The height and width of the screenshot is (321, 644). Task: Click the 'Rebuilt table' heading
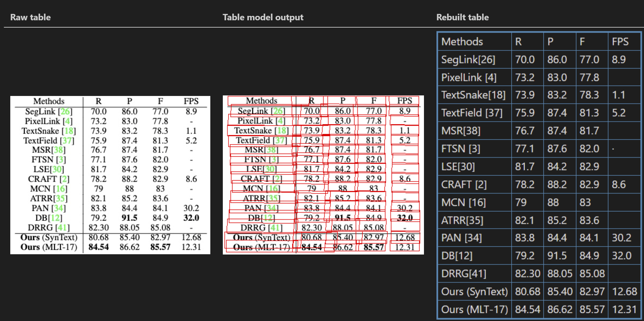(462, 17)
